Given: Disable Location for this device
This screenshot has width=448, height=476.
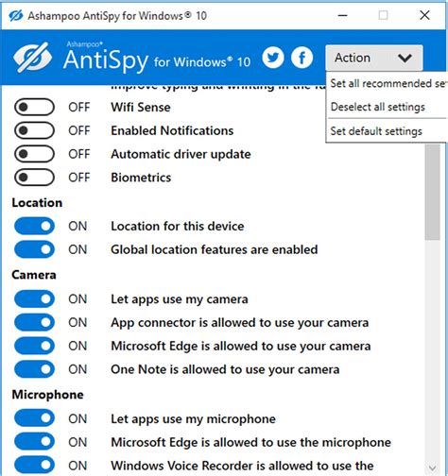Looking at the screenshot, I should (x=34, y=226).
